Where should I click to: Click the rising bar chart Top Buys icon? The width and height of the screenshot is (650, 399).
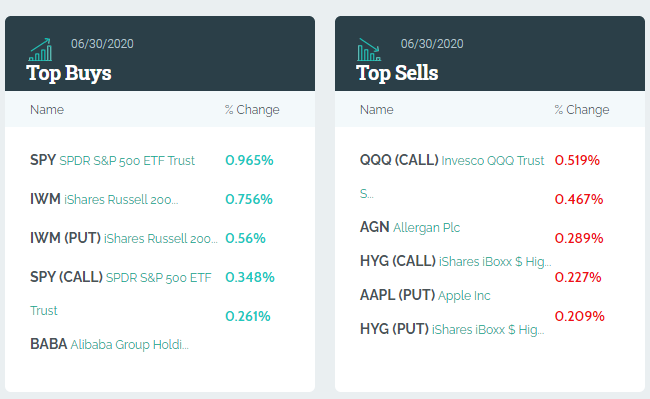click(x=41, y=50)
